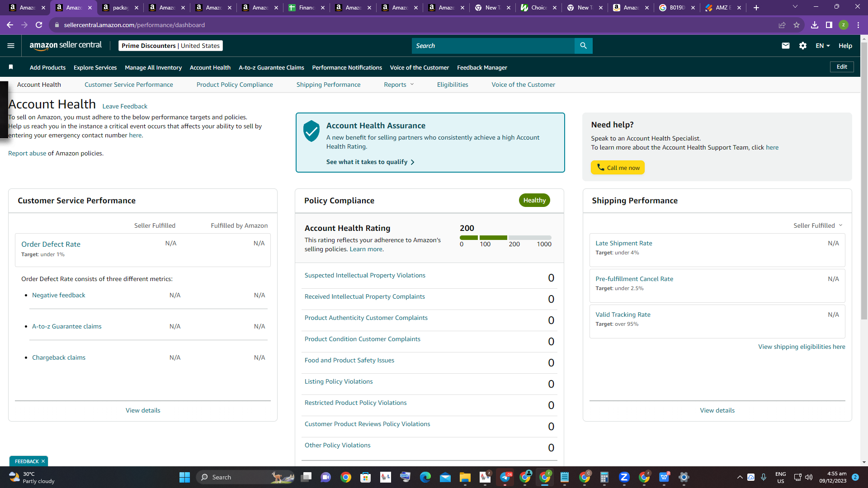Open the browser downloads icon
Screen dimensions: 868x488
point(815,25)
